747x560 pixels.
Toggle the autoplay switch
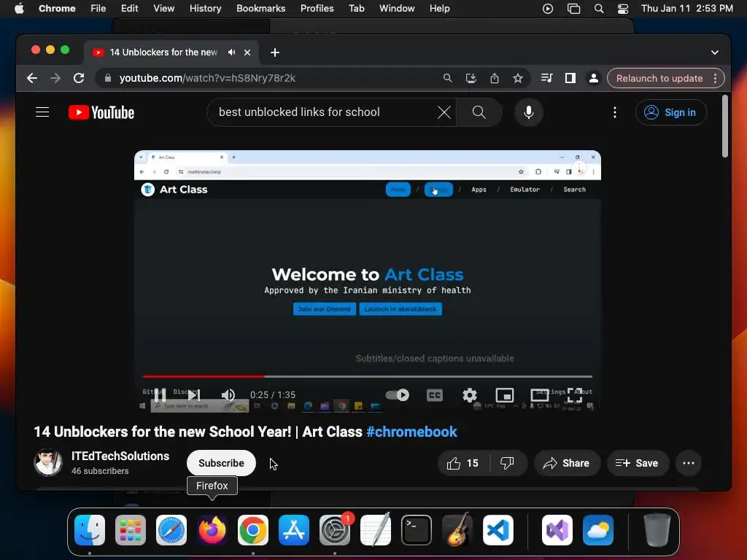coord(398,394)
